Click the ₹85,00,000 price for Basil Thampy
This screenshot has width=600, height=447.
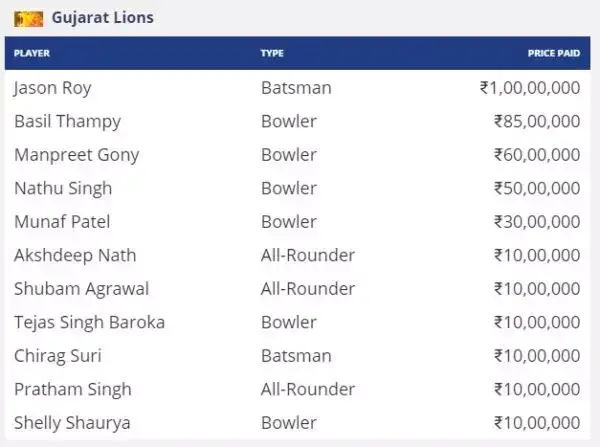537,122
